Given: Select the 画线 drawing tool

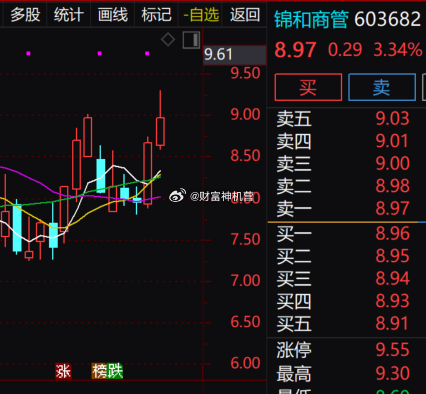Looking at the screenshot, I should [x=113, y=15].
